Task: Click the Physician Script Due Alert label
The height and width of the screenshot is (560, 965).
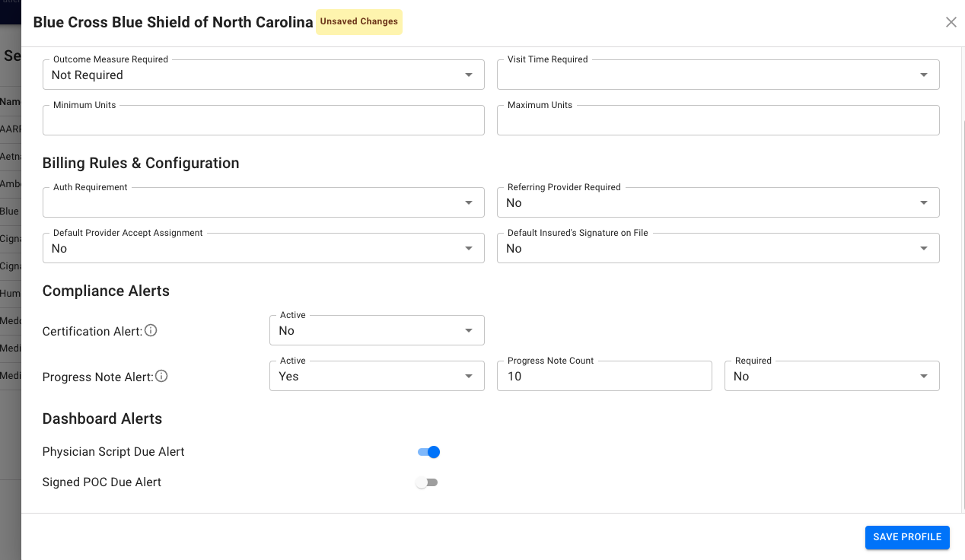Action: pyautogui.click(x=113, y=452)
